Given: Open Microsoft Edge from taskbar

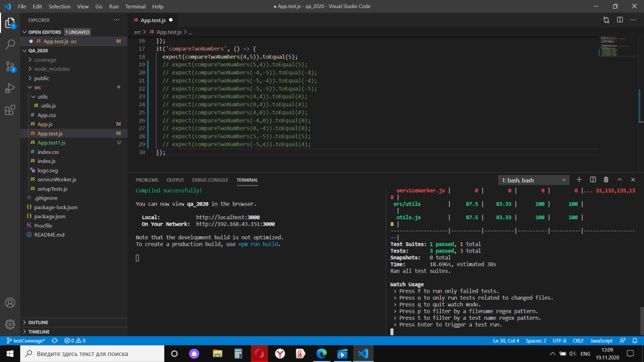Looking at the screenshot, I should [x=321, y=353].
